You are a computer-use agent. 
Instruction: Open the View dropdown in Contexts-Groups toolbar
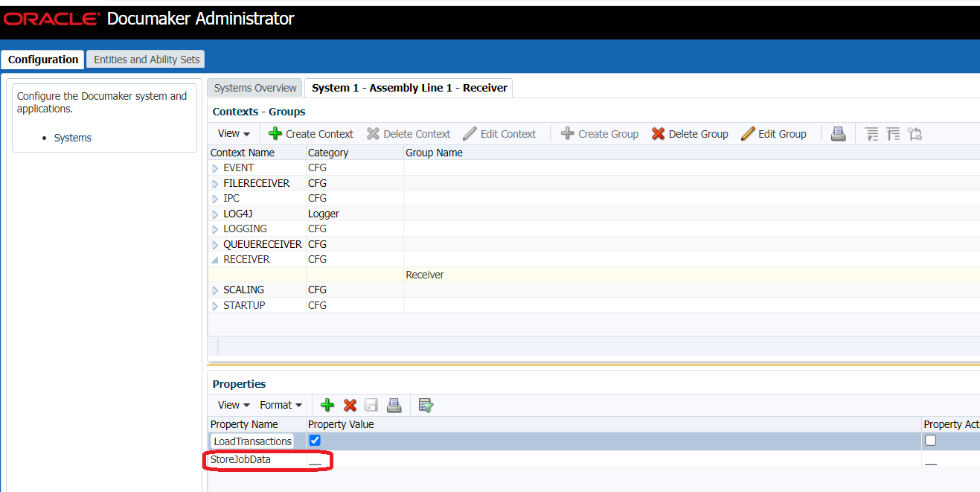click(234, 132)
